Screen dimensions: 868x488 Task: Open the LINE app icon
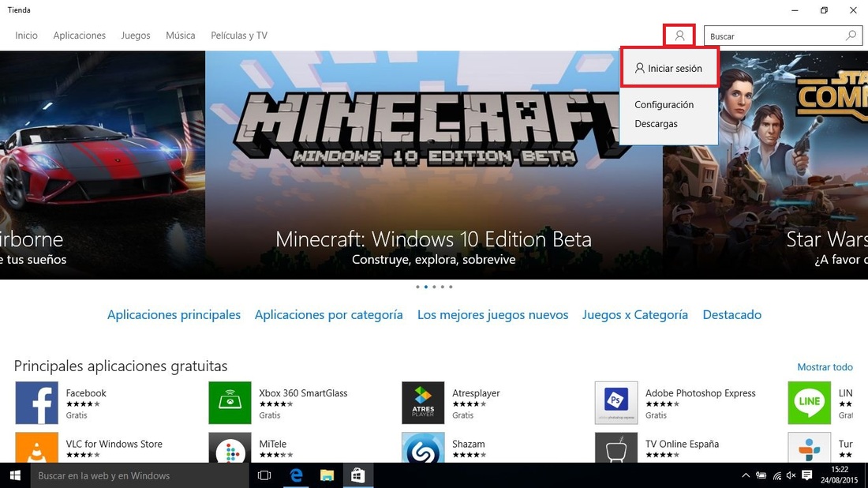click(810, 403)
